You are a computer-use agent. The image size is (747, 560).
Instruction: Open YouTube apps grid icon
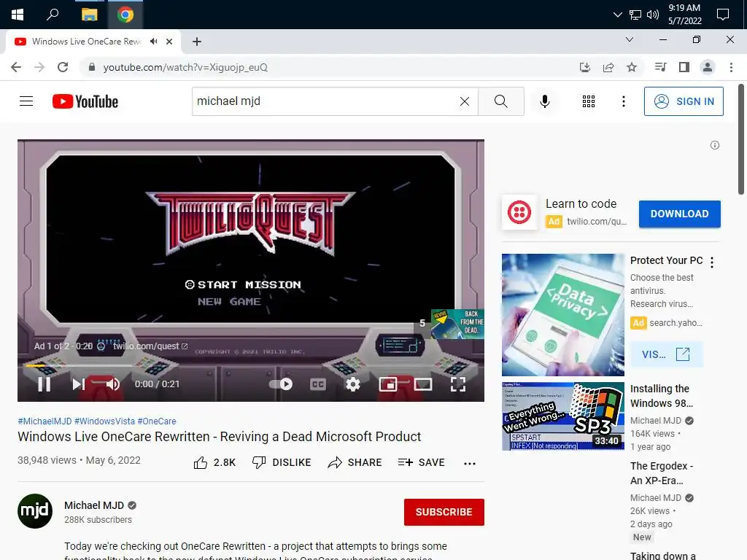tap(589, 101)
